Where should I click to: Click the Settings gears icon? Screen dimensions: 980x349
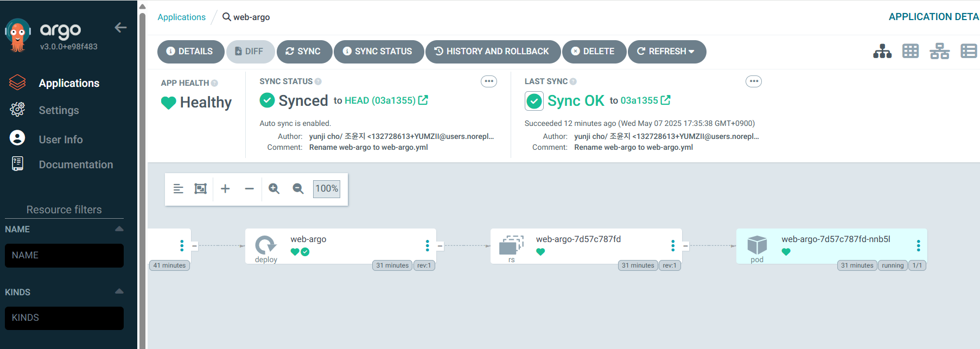pyautogui.click(x=17, y=110)
